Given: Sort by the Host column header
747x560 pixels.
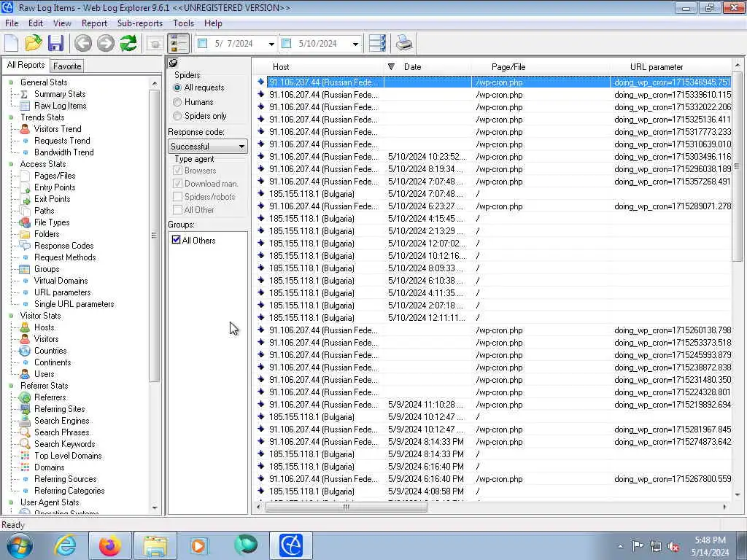Looking at the screenshot, I should click(x=318, y=67).
